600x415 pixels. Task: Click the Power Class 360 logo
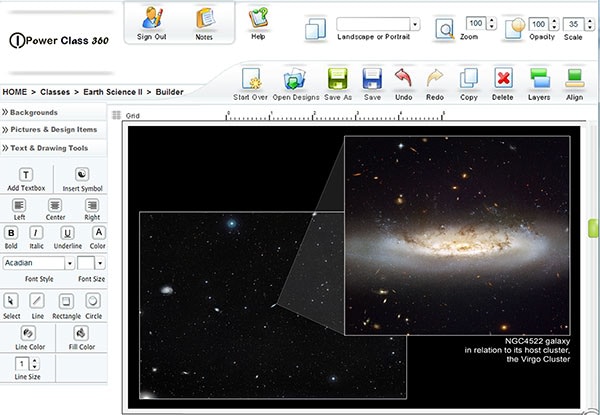tap(59, 41)
